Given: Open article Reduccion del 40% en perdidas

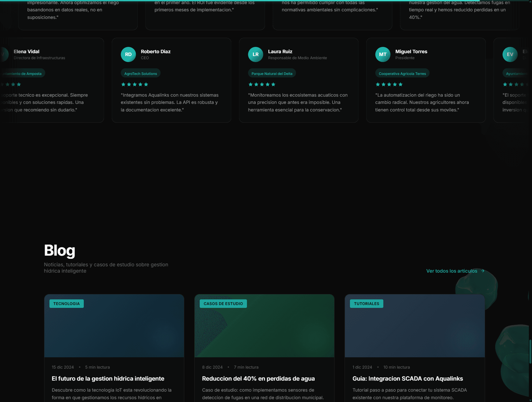Looking at the screenshot, I should (258, 379).
